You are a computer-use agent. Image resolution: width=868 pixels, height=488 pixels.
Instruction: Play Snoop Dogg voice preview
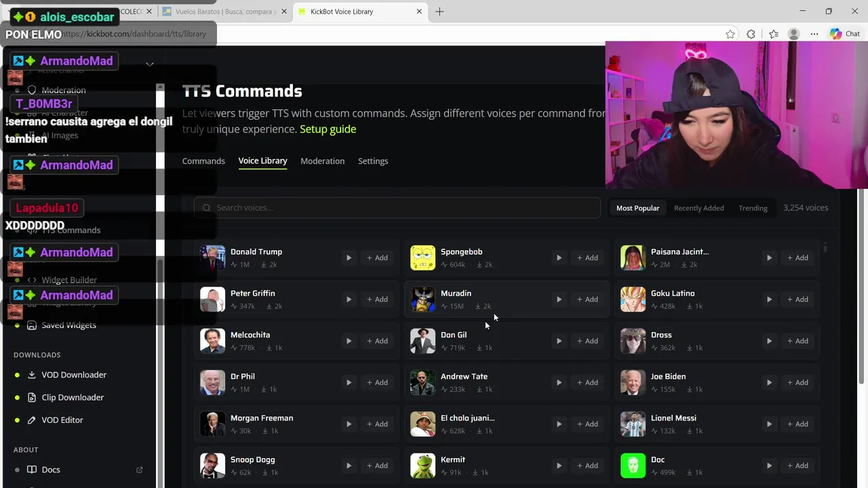pos(349,466)
